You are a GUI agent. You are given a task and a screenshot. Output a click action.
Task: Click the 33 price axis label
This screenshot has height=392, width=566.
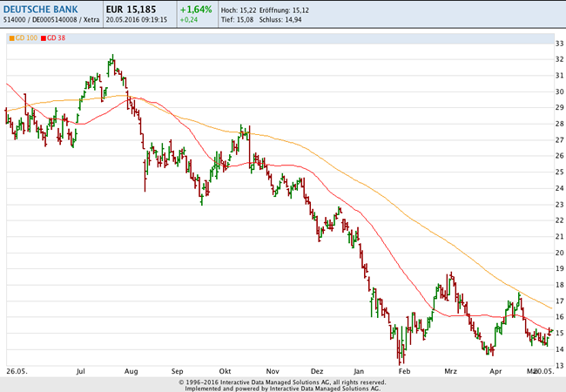click(x=560, y=44)
